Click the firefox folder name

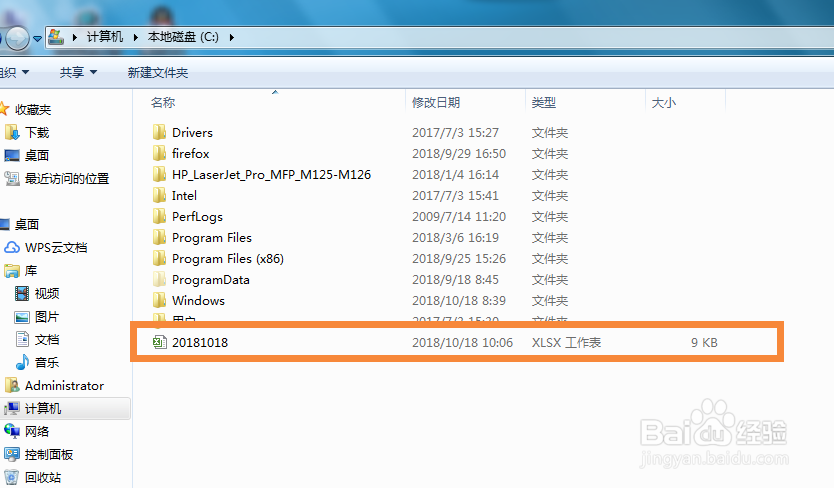190,153
